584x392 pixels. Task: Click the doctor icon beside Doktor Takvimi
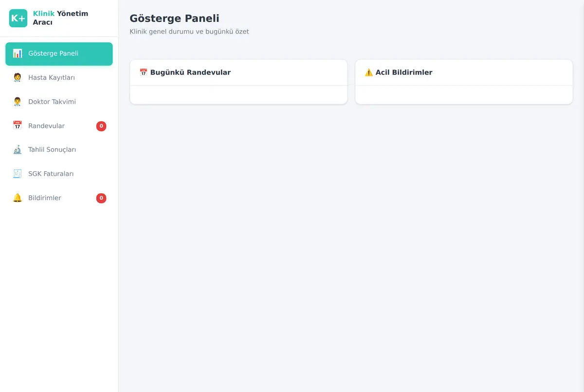tap(18, 102)
